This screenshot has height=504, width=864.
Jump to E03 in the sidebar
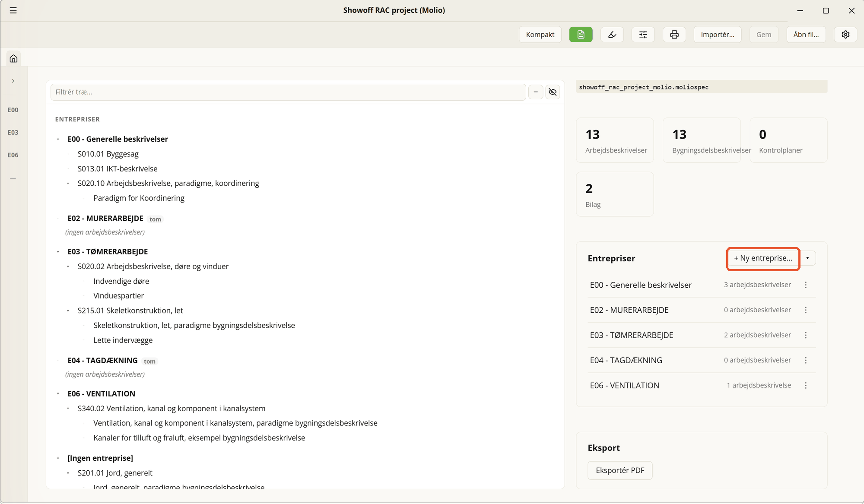click(x=13, y=133)
